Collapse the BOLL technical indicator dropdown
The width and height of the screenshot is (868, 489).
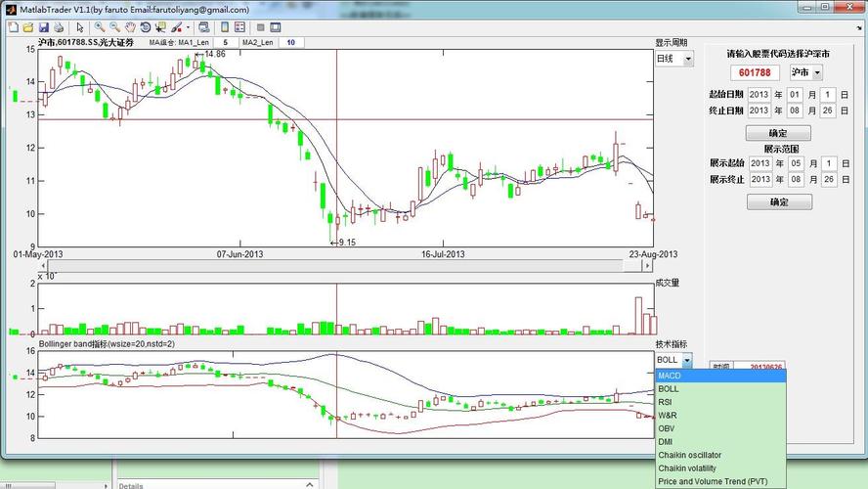(687, 360)
